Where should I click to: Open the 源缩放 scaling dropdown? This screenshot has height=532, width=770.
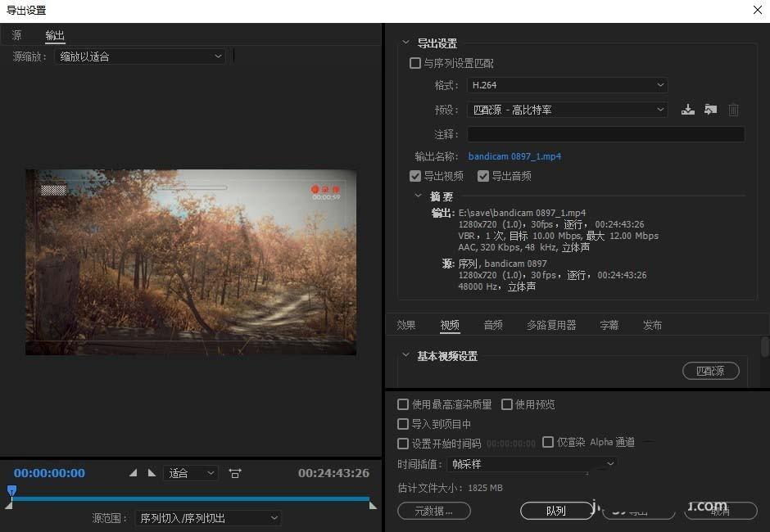click(x=139, y=56)
